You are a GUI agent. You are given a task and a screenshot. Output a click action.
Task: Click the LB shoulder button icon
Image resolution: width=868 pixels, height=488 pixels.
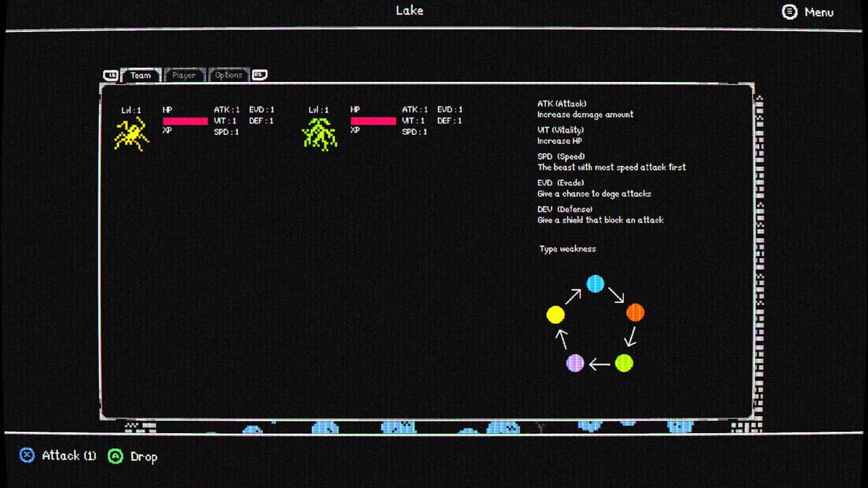[x=111, y=75]
